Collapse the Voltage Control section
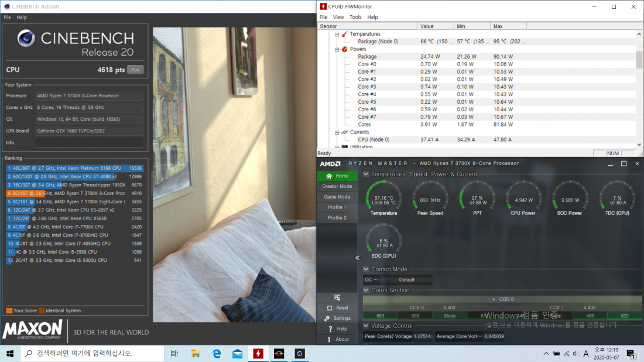644x362 pixels. click(366, 326)
